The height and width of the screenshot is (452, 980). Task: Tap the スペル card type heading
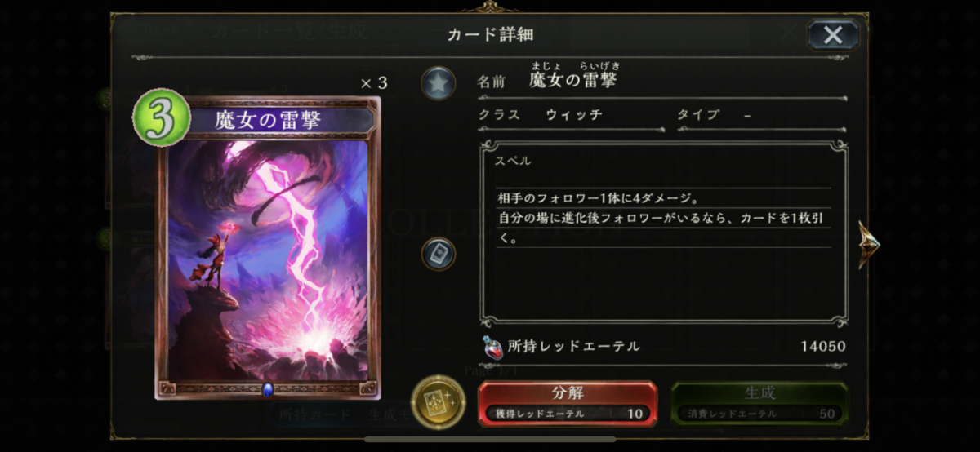tap(512, 161)
